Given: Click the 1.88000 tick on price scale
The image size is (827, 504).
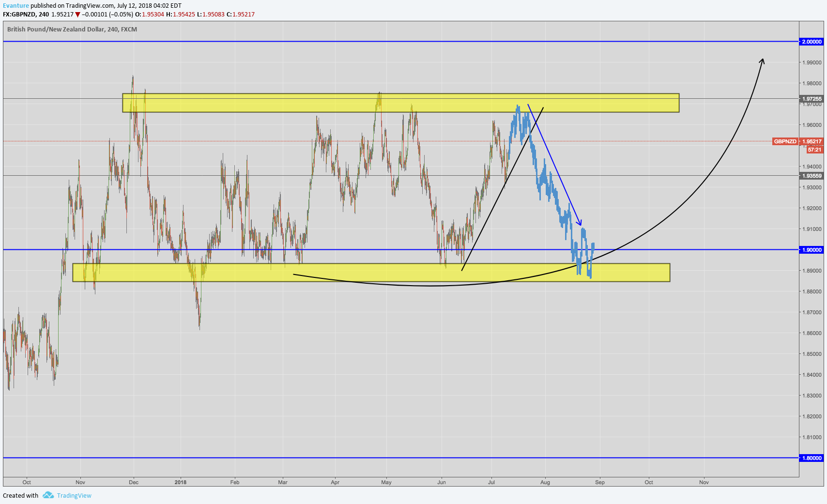Looking at the screenshot, I should click(x=812, y=291).
